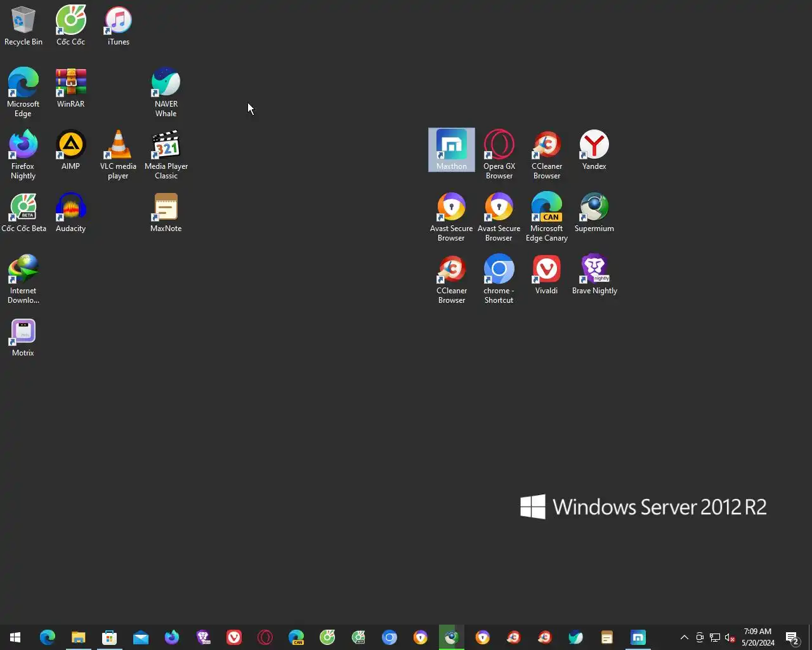Launch Firefox Nightly from the taskbar
Screen dimensions: 812x650
point(172,637)
